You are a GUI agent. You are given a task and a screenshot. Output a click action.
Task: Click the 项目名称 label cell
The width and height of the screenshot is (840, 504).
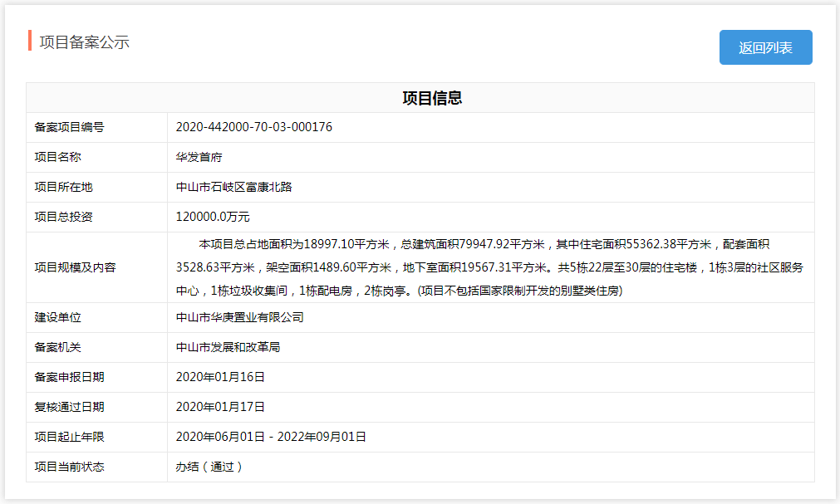97,158
